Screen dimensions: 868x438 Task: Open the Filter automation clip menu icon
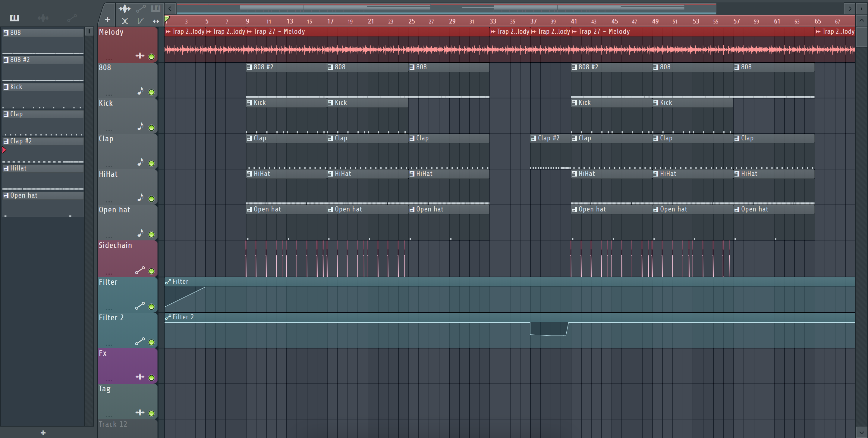168,281
